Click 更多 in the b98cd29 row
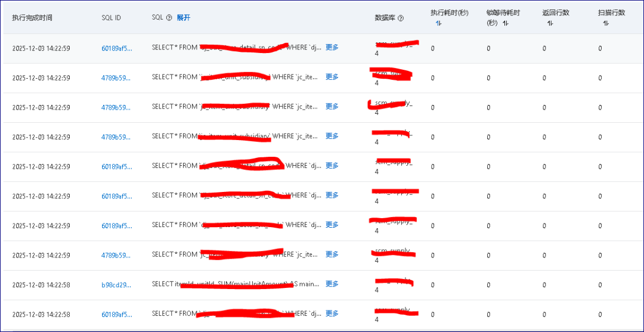644x332 pixels. click(332, 284)
